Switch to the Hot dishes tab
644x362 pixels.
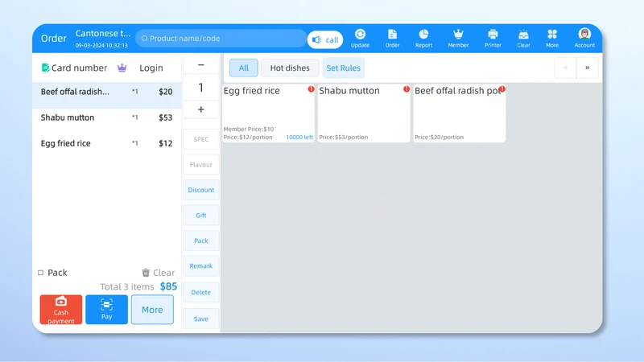click(290, 68)
